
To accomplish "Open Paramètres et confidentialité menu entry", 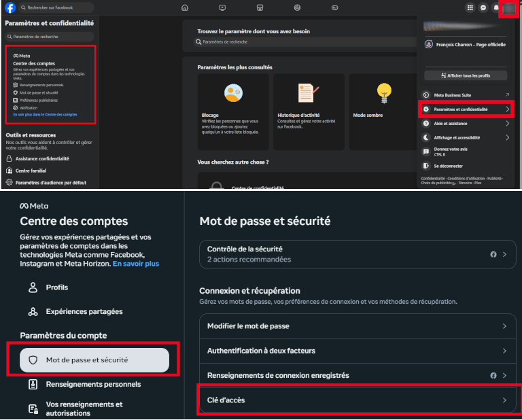I will click(x=466, y=109).
